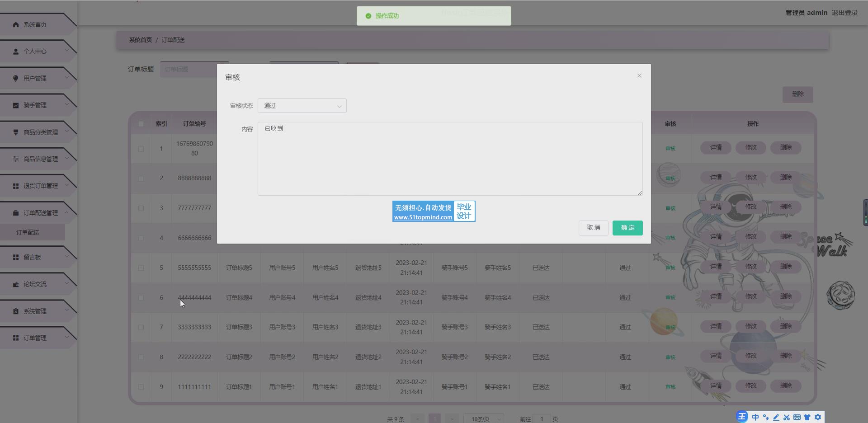Image resolution: width=868 pixels, height=423 pixels.
Task: Expand the 商品信息管理 chevron
Action: [67, 158]
